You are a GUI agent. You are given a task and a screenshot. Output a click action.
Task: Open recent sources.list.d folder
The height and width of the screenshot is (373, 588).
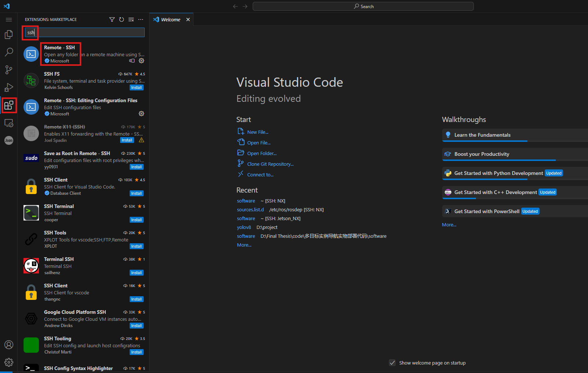[x=250, y=209]
